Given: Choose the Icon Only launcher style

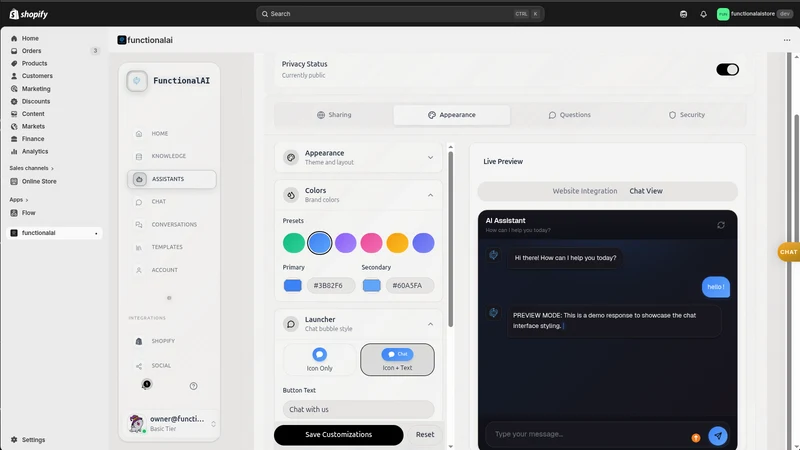Looking at the screenshot, I should tap(319, 360).
